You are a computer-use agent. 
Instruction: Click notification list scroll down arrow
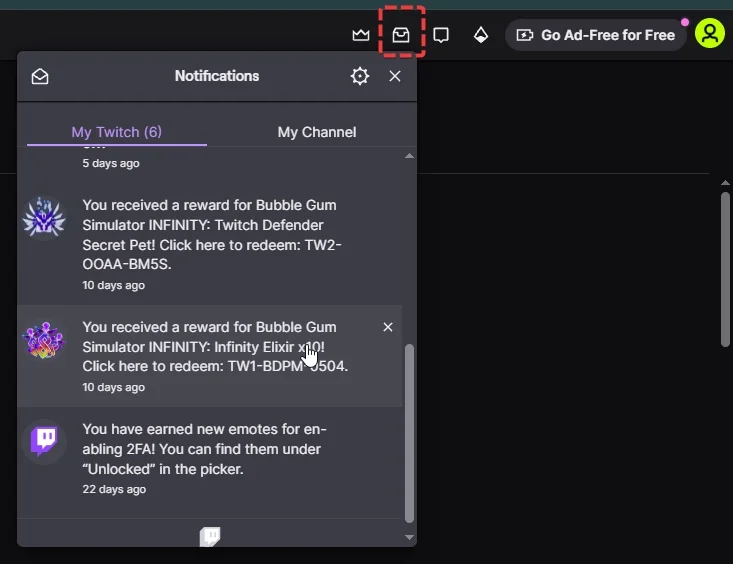click(409, 537)
